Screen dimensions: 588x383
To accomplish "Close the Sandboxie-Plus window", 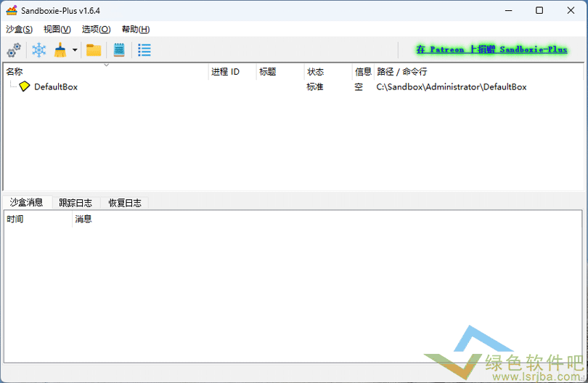I will 571,10.
